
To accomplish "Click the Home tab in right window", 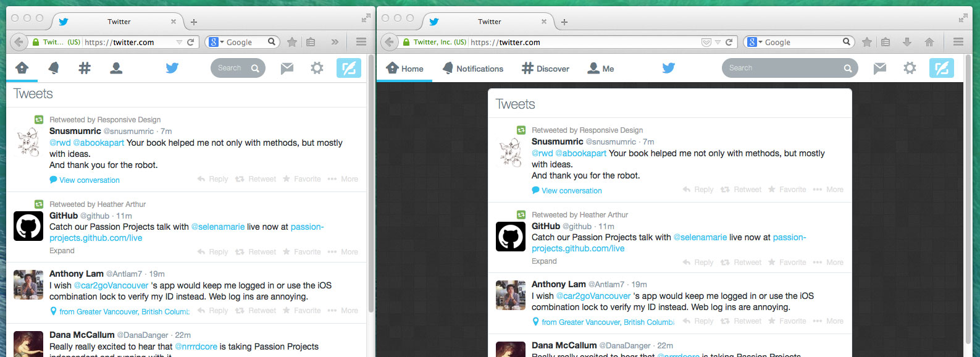I will [405, 69].
